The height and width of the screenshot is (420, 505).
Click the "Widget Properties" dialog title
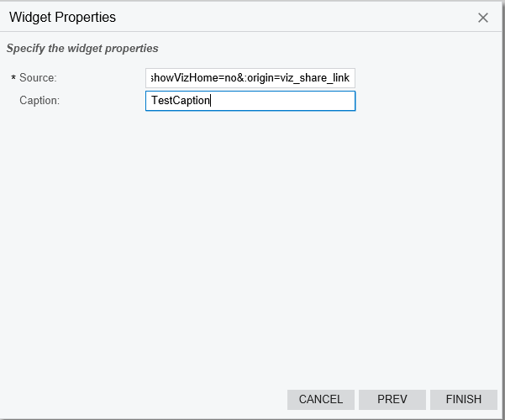pyautogui.click(x=62, y=18)
